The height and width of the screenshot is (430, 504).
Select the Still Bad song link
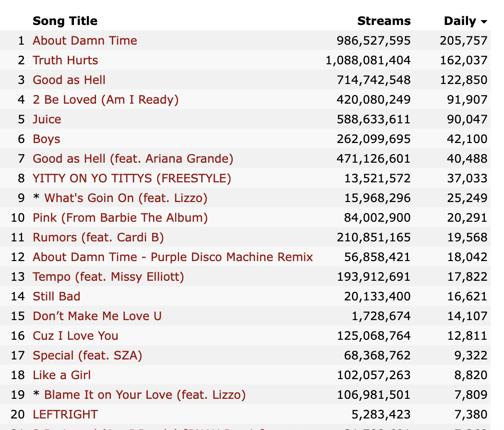click(57, 296)
